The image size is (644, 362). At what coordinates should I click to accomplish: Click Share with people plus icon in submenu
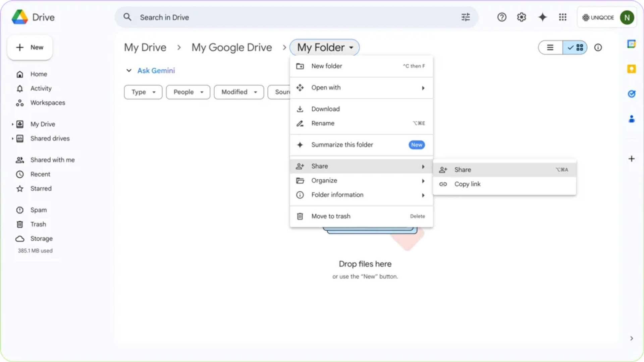point(443,170)
